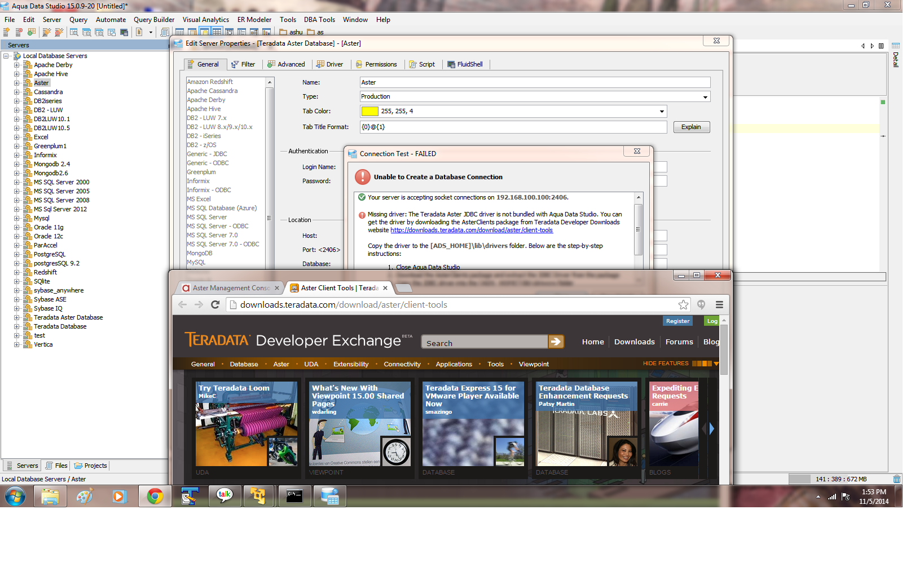Open the Visual Analytics menu
This screenshot has width=924, height=567.
(206, 20)
